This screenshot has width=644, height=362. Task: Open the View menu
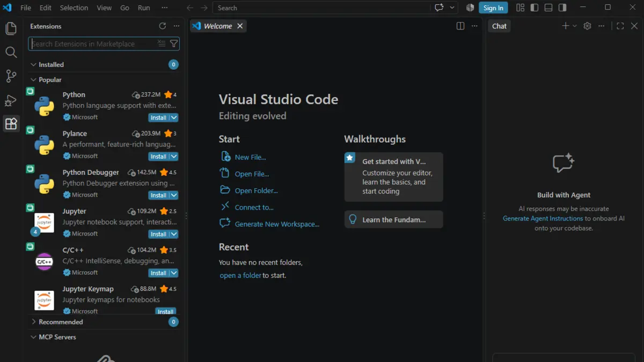click(x=104, y=8)
